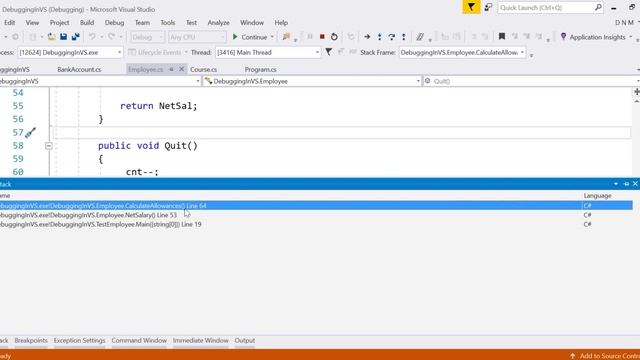Click the Restart debugging icon
The width and height of the screenshot is (640, 360).
[334, 37]
